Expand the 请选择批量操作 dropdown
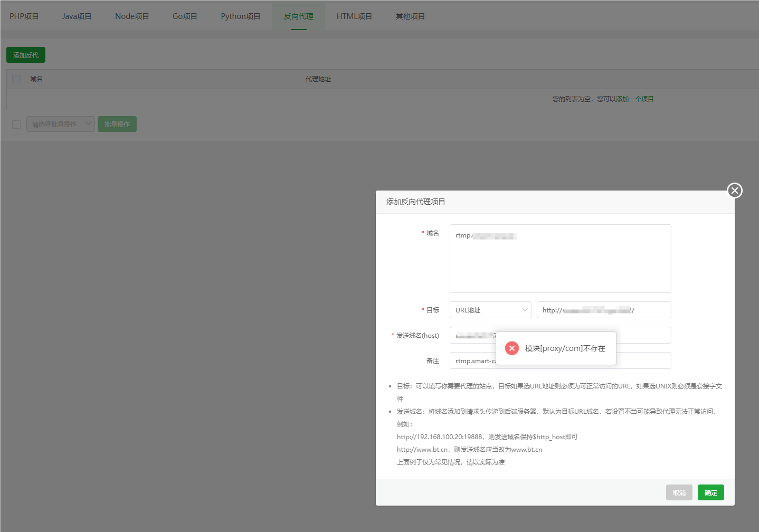 click(x=61, y=124)
